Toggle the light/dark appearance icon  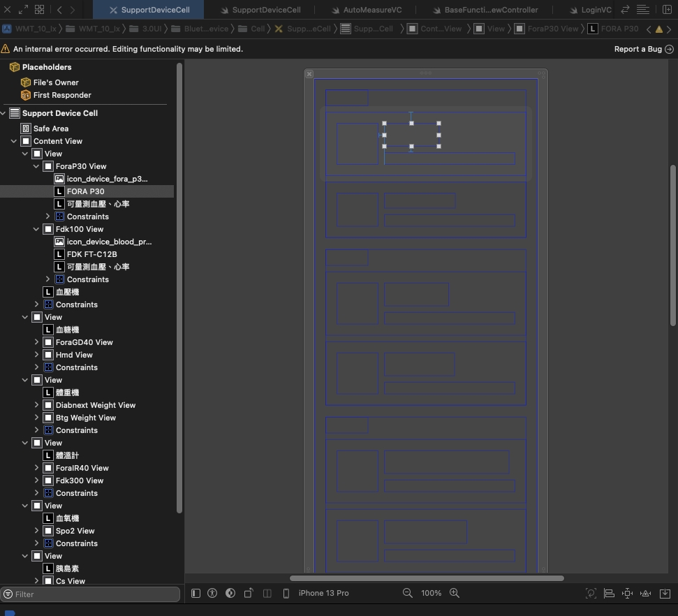point(230,593)
